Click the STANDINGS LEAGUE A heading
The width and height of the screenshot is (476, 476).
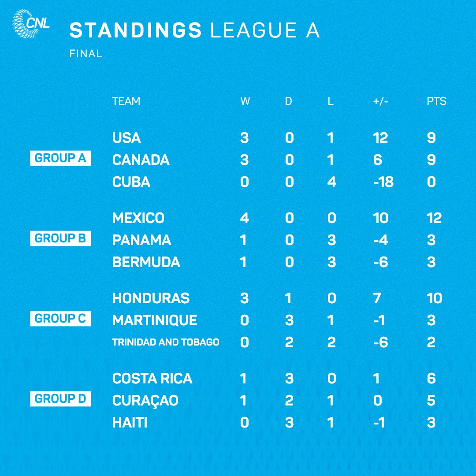coord(195,30)
